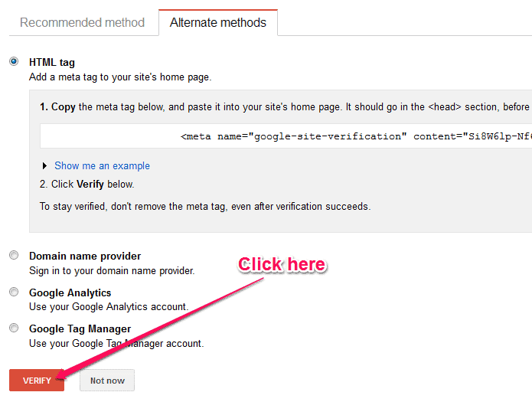532x402 pixels.
Task: Click the bold Google Analytics label
Action: coord(70,293)
